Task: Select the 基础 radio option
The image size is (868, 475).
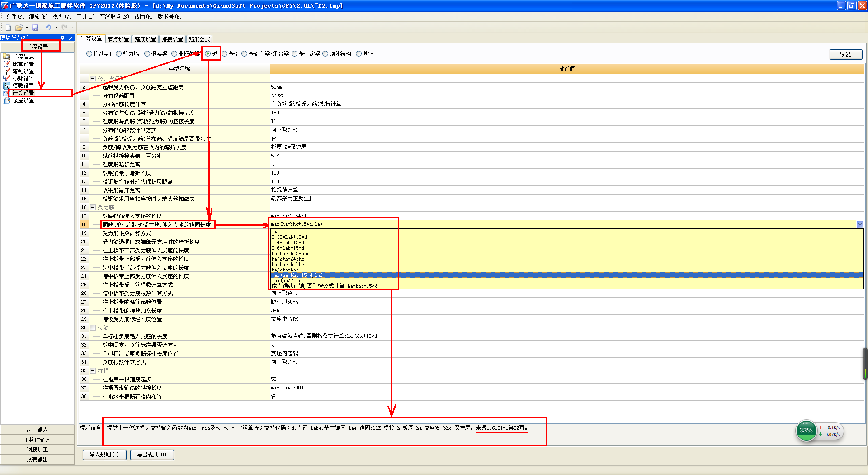Action: point(230,53)
